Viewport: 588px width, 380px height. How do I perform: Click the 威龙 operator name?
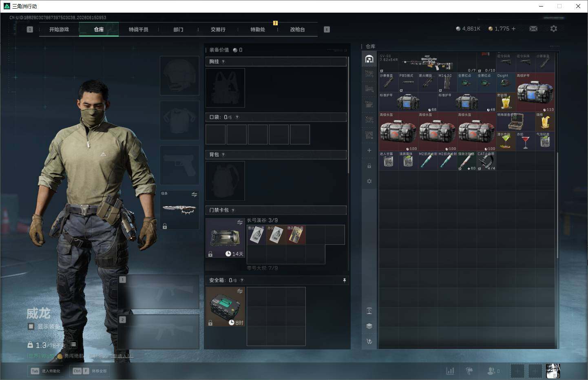[x=38, y=313]
